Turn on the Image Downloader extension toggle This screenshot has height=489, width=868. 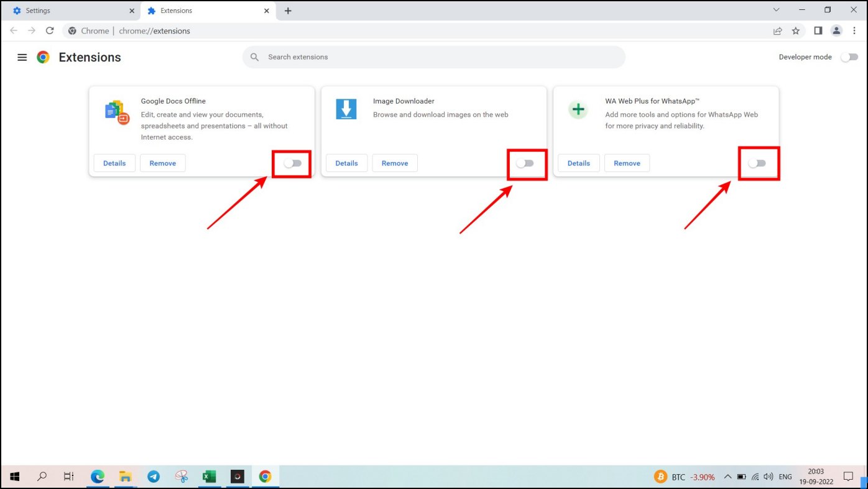point(525,163)
